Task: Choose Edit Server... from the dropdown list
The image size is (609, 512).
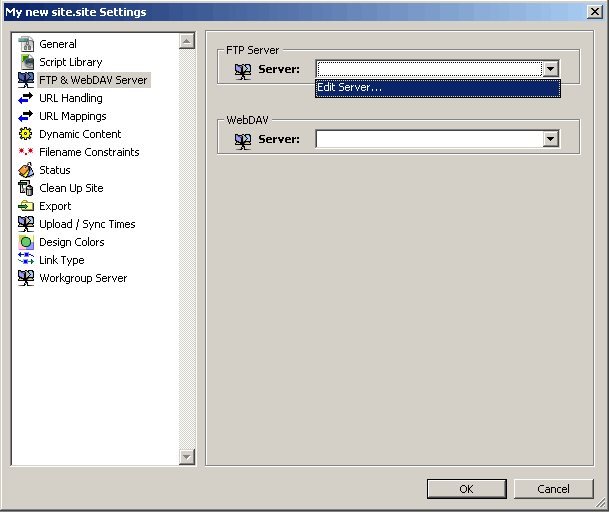Action: click(x=438, y=88)
